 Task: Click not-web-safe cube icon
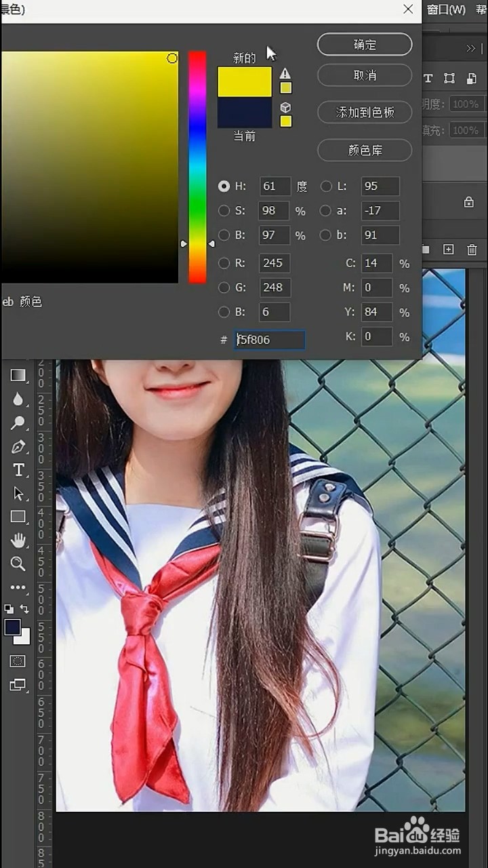pyautogui.click(x=285, y=107)
